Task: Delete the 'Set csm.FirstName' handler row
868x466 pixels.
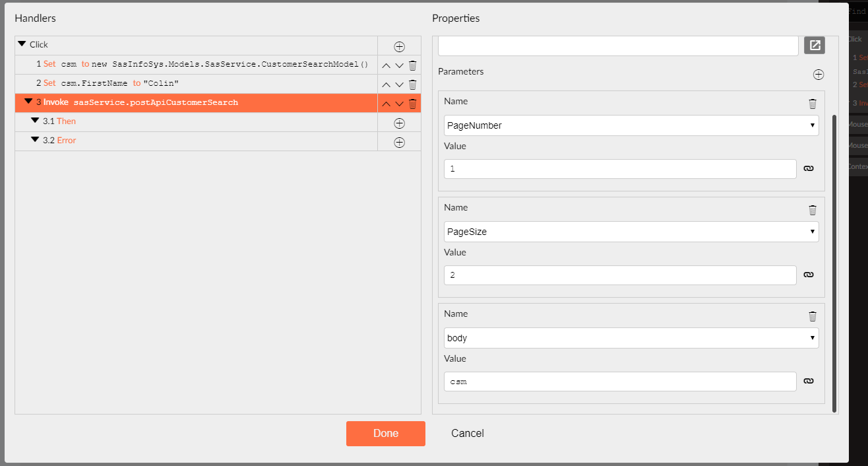Action: point(412,84)
